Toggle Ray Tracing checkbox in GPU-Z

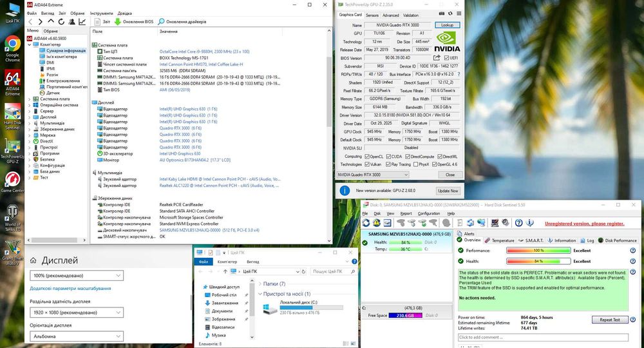pos(388,164)
